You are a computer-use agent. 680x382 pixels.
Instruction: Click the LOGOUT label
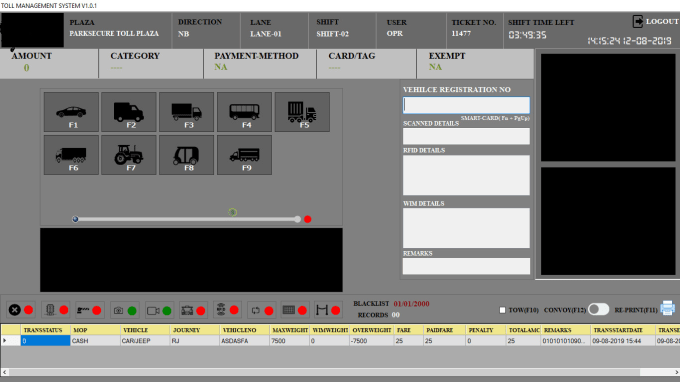point(662,21)
